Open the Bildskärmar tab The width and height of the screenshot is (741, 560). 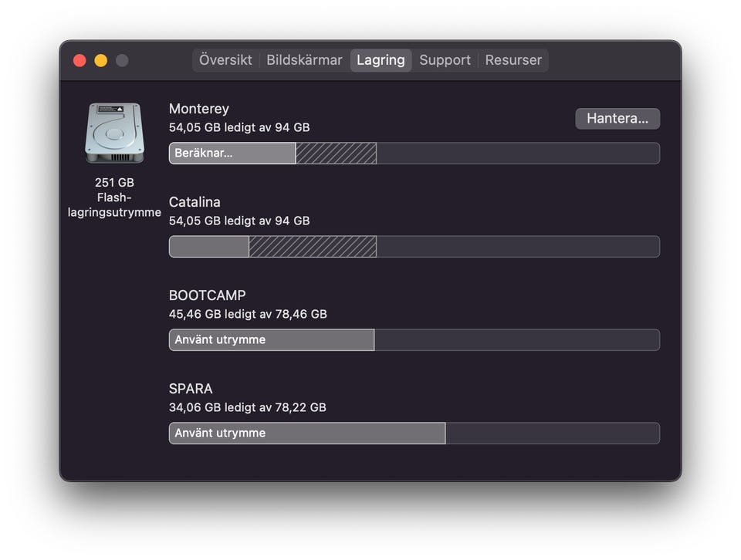tap(304, 60)
